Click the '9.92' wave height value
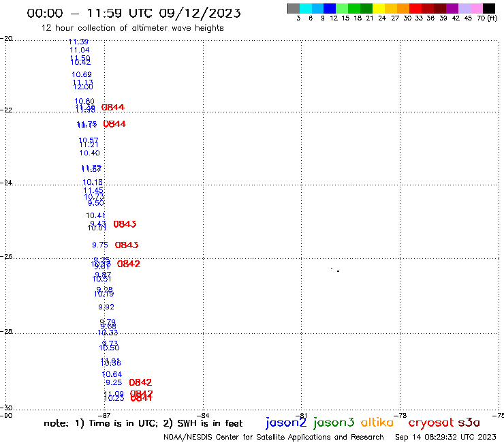Image resolution: width=504 pixels, height=443 pixels. pyautogui.click(x=106, y=307)
